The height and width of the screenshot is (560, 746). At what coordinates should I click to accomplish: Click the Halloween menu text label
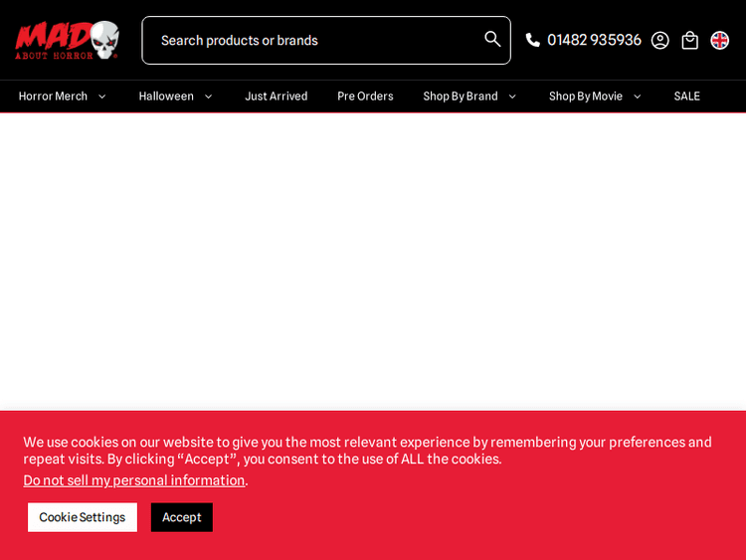click(x=166, y=96)
